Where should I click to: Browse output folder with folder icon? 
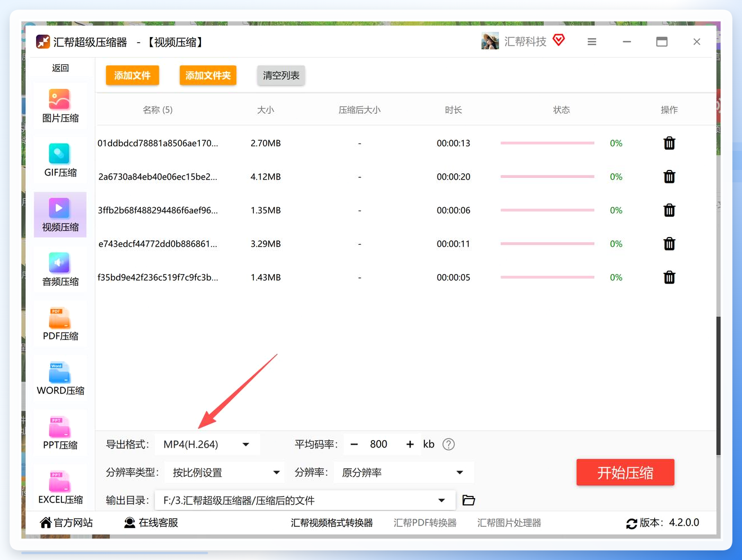tap(468, 500)
